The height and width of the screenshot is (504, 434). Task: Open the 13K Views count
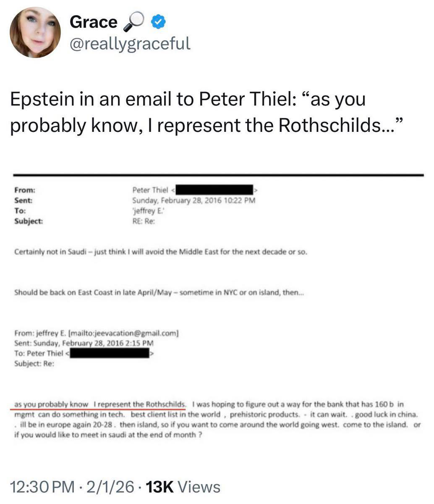(182, 487)
